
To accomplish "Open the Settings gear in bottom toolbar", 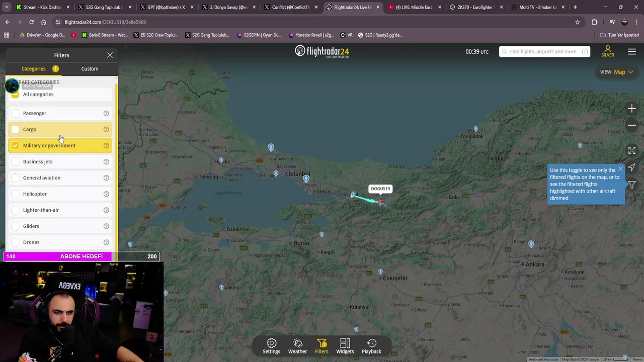I will pyautogui.click(x=271, y=346).
